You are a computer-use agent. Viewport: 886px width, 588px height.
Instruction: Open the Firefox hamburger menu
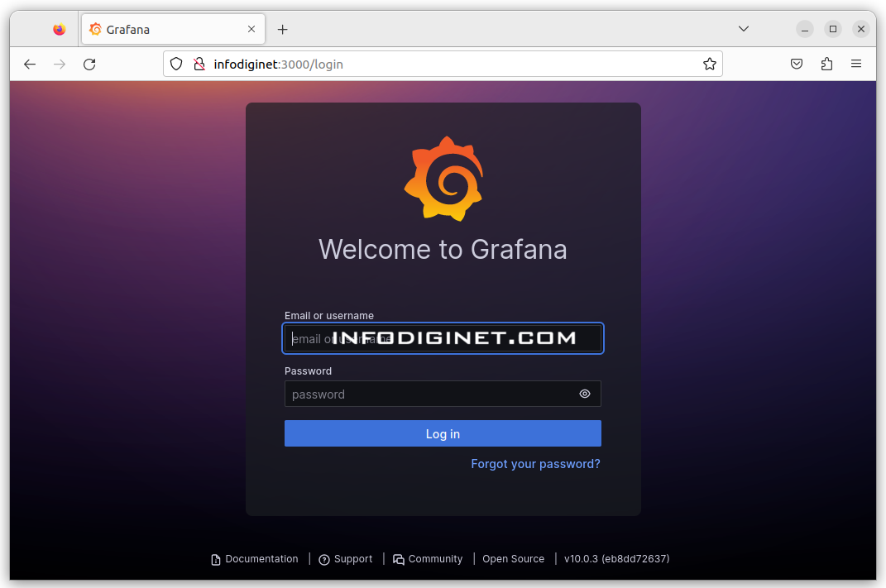click(x=856, y=65)
